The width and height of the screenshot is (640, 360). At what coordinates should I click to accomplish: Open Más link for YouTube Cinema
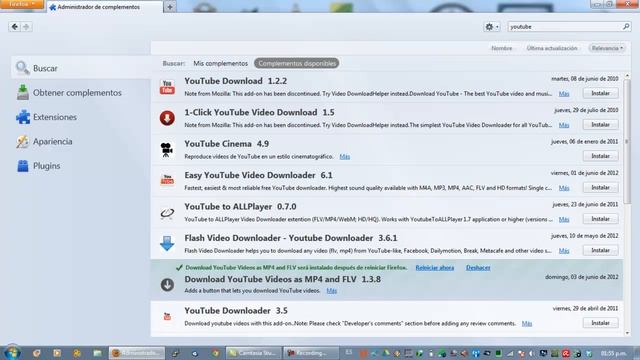coord(344,157)
